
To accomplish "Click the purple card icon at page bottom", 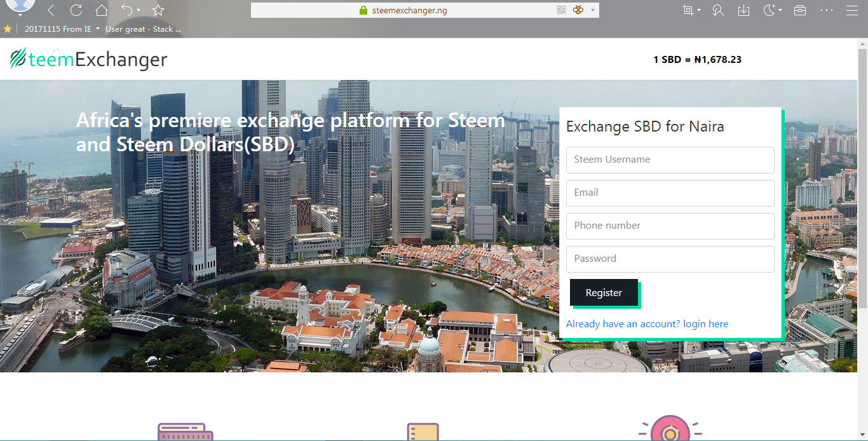I will [x=185, y=432].
